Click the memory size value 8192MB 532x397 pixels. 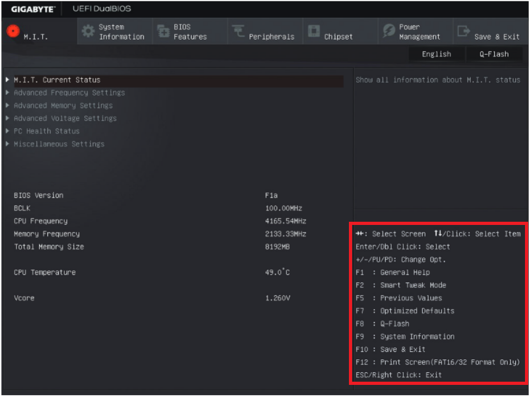(277, 247)
